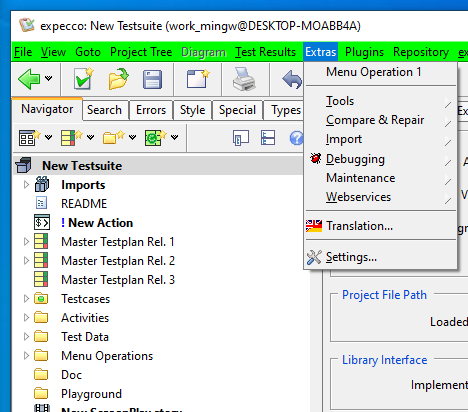Click the new window toolbar icon
This screenshot has height=412, width=468.
198,79
